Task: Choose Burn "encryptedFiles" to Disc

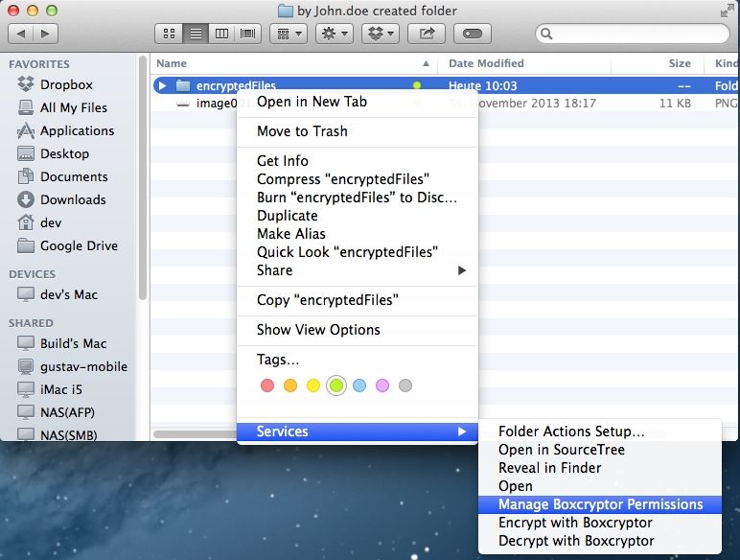Action: coord(358,198)
